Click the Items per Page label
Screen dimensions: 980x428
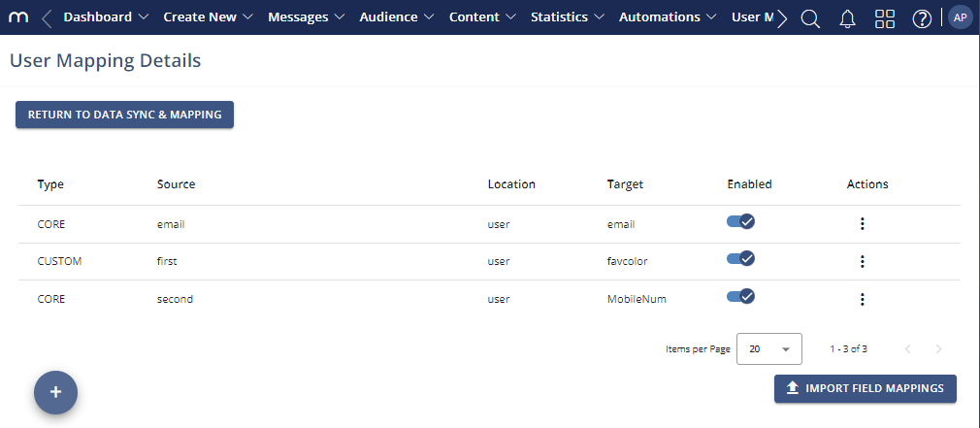(x=698, y=349)
